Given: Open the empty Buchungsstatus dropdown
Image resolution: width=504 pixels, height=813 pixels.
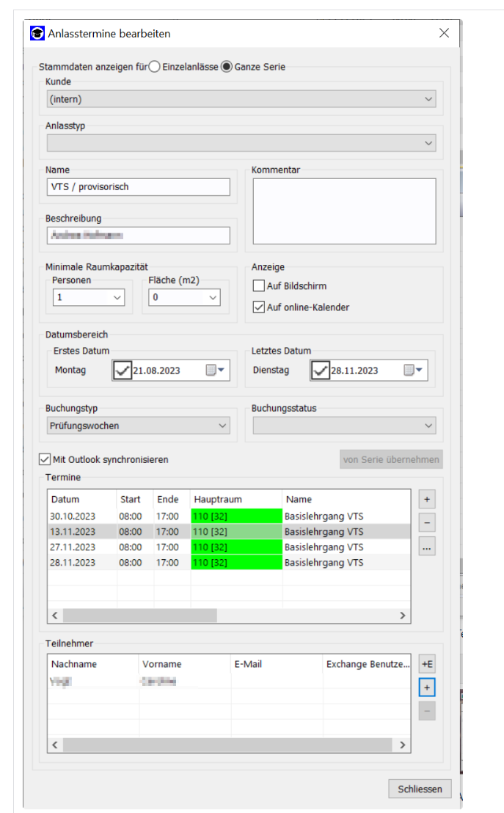Looking at the screenshot, I should tap(344, 426).
